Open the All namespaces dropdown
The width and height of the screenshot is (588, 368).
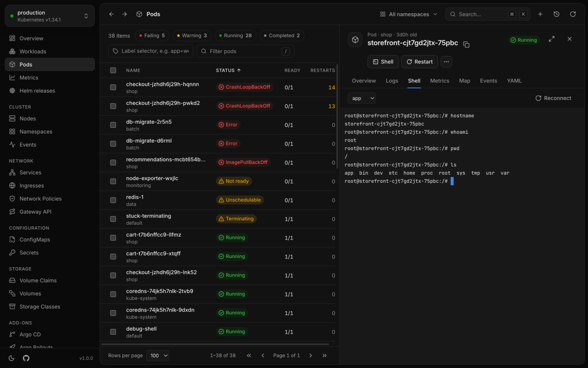(x=409, y=14)
